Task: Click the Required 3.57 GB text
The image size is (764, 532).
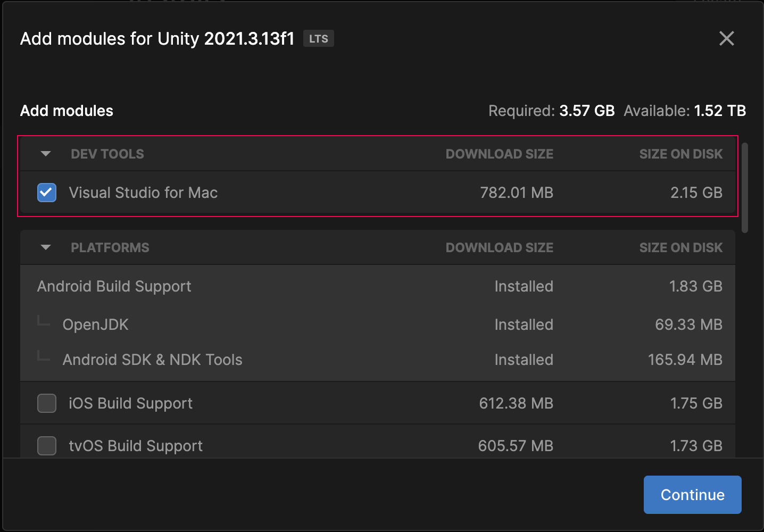Action: coord(551,111)
